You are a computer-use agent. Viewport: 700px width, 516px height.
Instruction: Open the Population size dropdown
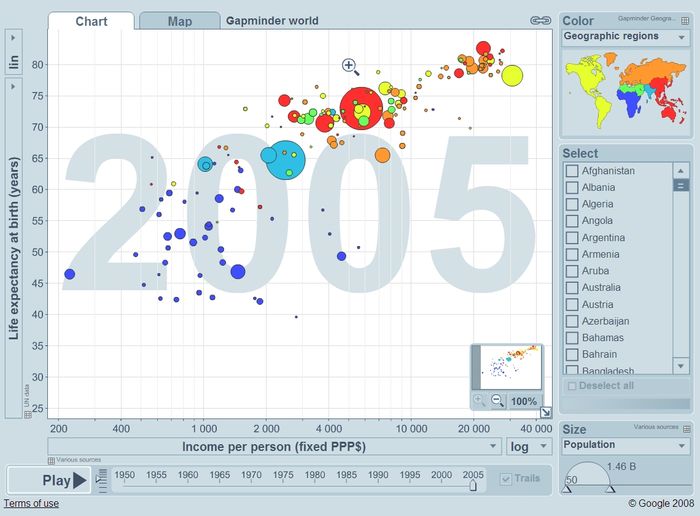coord(625,445)
